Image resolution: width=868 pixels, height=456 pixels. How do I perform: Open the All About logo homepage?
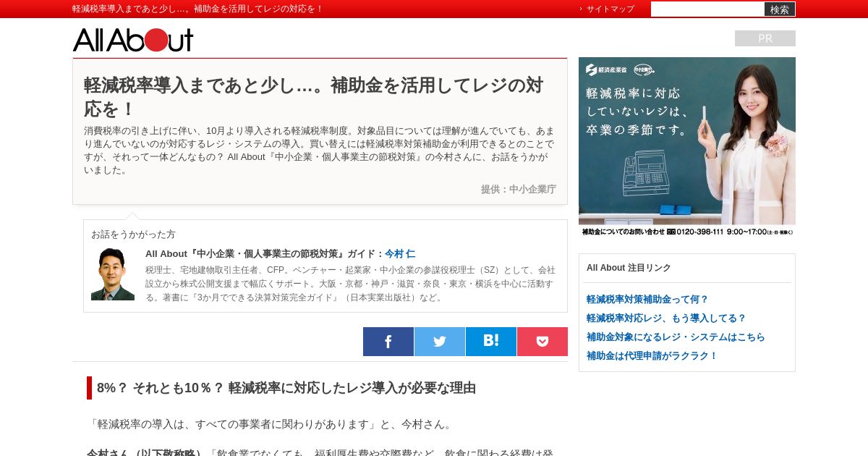133,40
